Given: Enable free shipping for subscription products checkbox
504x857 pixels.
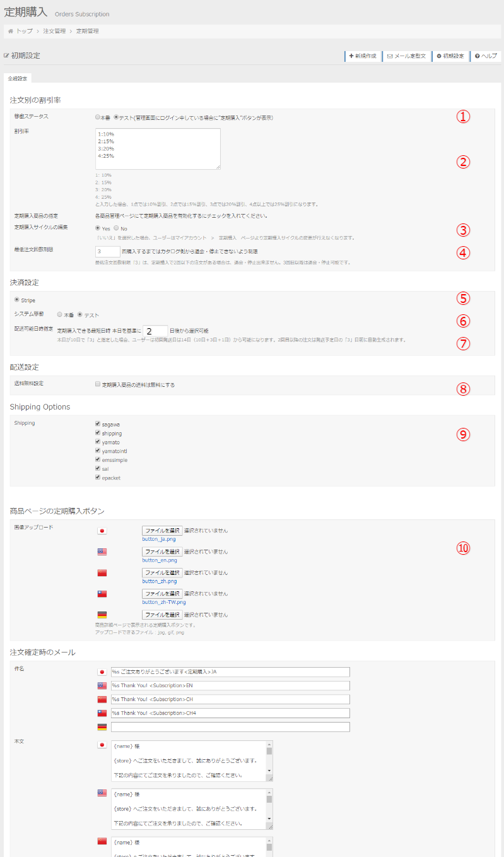Looking at the screenshot, I should 97,384.
